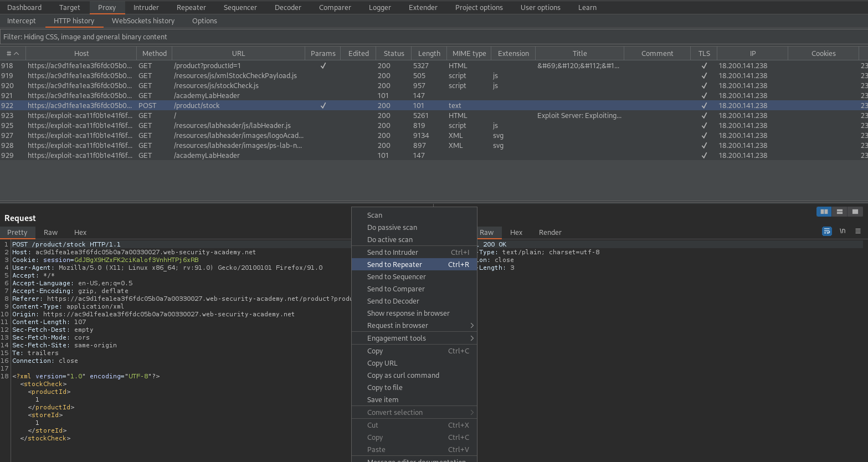The height and width of the screenshot is (462, 868).
Task: Expand Engagement tools submenu
Action: (x=414, y=338)
